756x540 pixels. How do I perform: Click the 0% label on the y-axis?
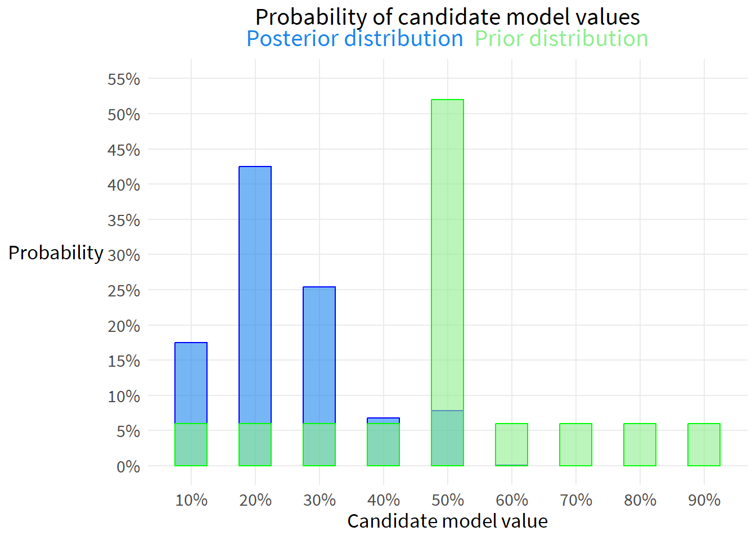tap(128, 466)
